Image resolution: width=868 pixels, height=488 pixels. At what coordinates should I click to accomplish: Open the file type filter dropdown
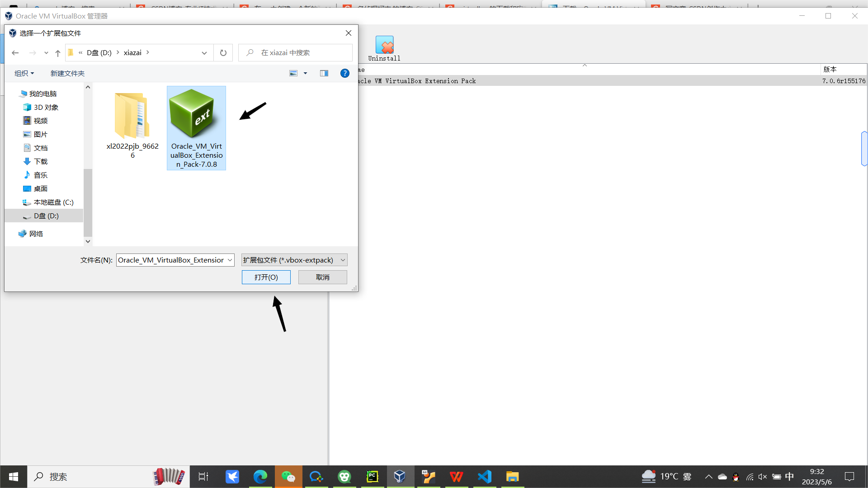(294, 260)
